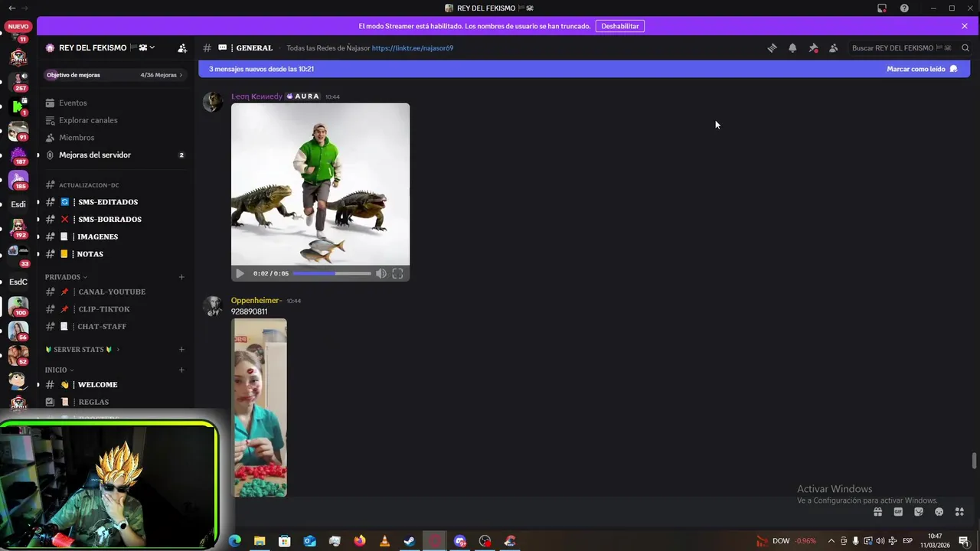Add channel to SERVER STATS category
980x551 pixels.
click(x=181, y=350)
